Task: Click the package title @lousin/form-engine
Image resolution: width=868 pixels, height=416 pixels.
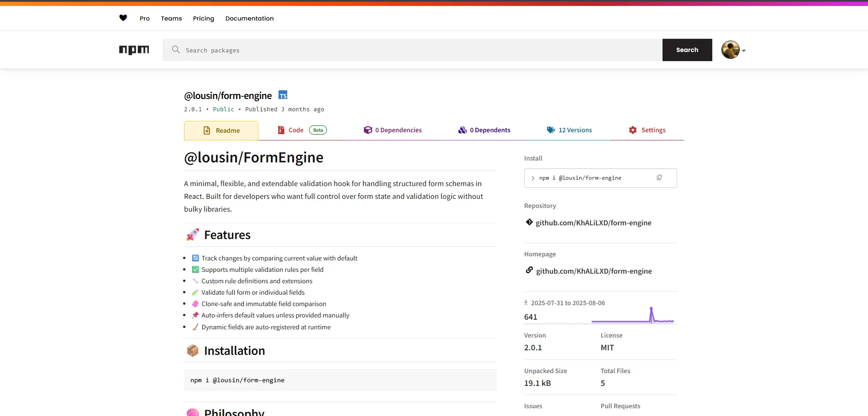Action: coord(228,95)
